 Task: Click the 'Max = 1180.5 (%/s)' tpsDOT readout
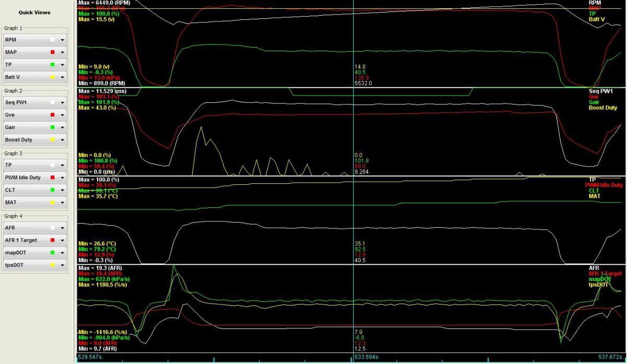(x=103, y=285)
